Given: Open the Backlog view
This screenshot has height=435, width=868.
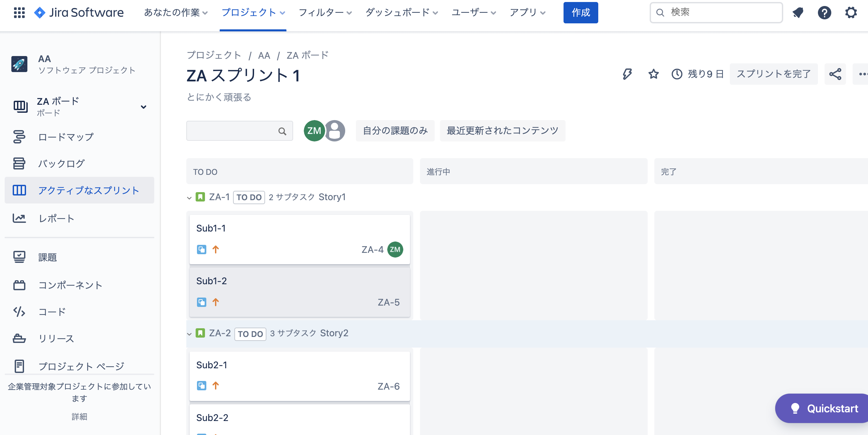Looking at the screenshot, I should click(62, 163).
